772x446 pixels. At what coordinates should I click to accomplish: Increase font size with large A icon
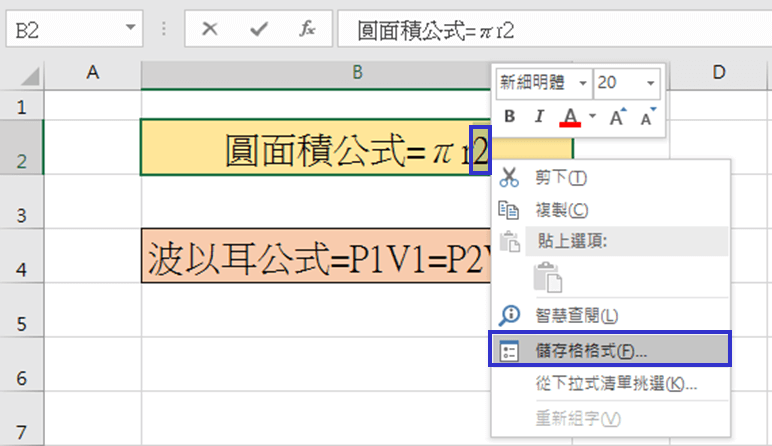coord(617,117)
